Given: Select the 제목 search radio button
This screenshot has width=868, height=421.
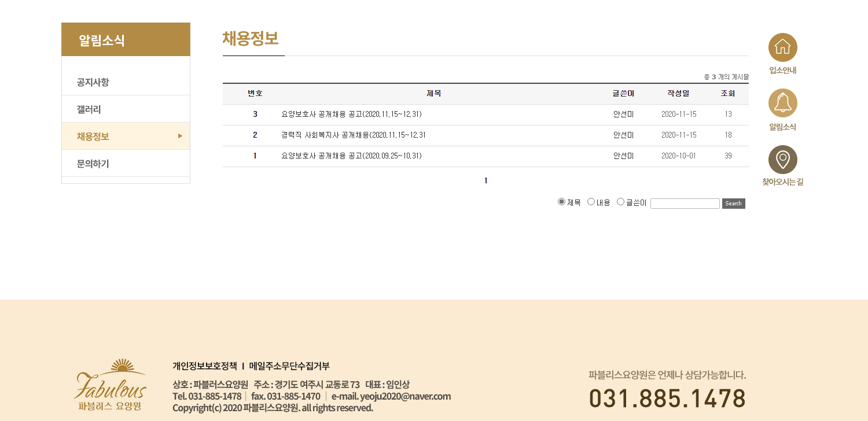Looking at the screenshot, I should (561, 202).
